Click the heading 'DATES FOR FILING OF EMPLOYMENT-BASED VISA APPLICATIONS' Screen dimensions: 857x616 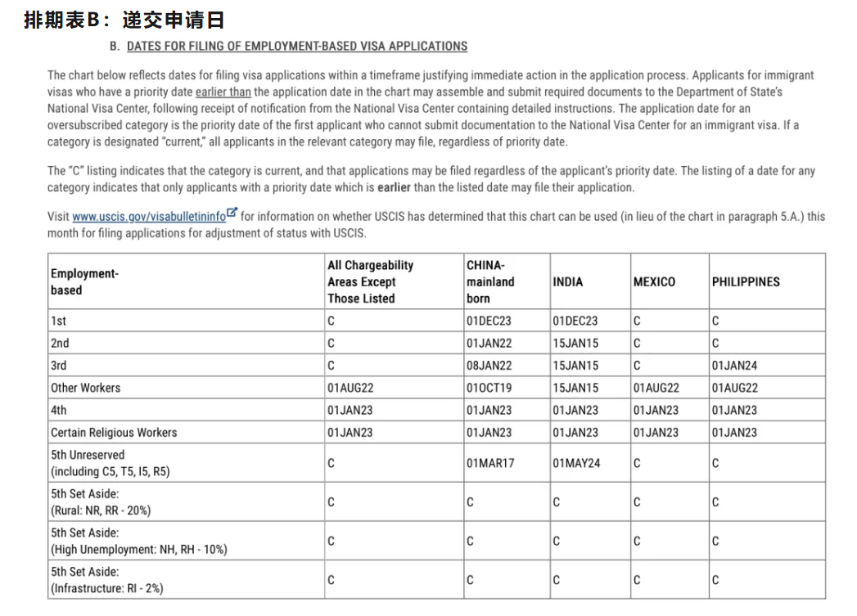(297, 47)
